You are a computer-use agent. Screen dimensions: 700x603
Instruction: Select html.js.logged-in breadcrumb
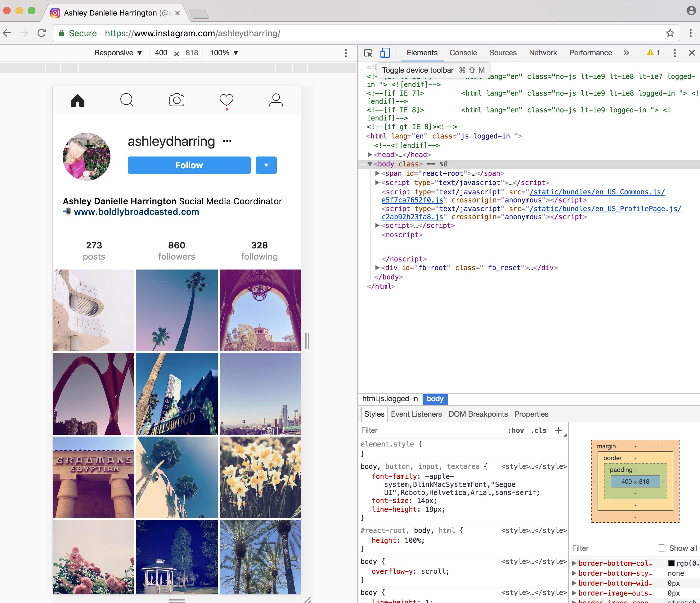390,399
